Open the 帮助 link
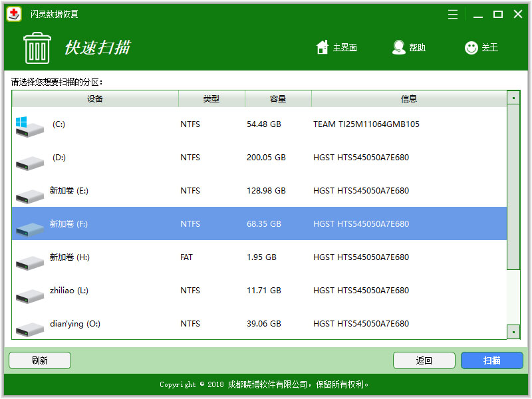Image resolution: width=532 pixels, height=399 pixels. pyautogui.click(x=417, y=47)
